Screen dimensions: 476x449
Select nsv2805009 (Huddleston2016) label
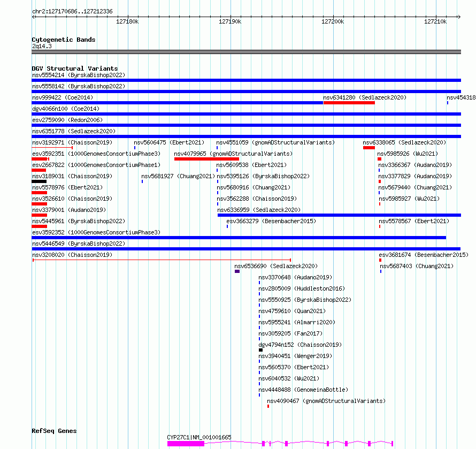(x=302, y=288)
